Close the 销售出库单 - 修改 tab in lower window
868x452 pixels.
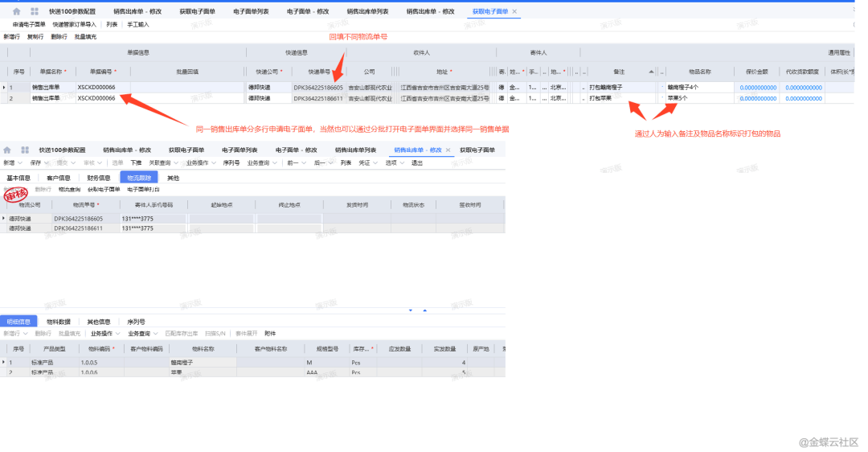(x=448, y=150)
